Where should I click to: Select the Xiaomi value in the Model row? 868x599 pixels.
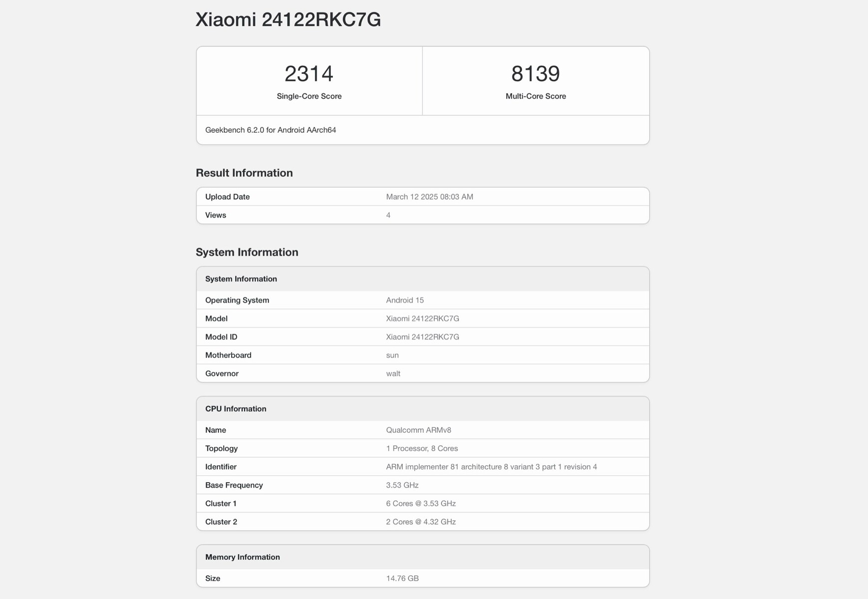click(422, 318)
